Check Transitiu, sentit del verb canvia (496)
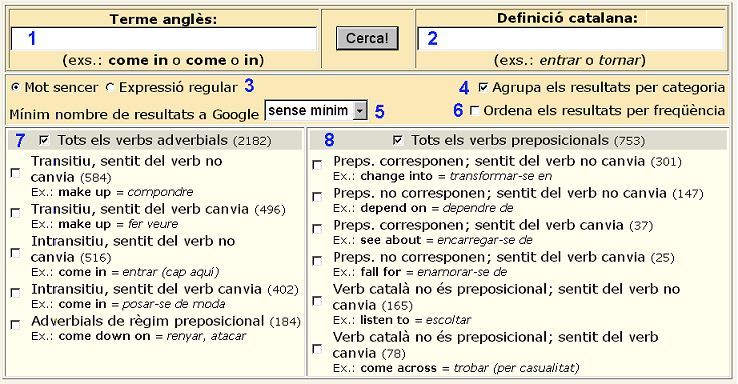 click(x=16, y=213)
